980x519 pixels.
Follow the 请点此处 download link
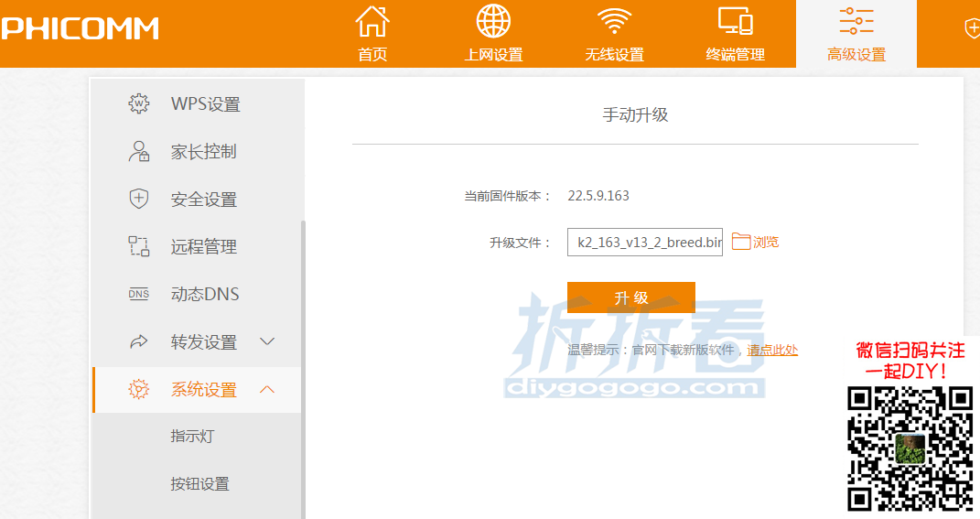point(771,350)
